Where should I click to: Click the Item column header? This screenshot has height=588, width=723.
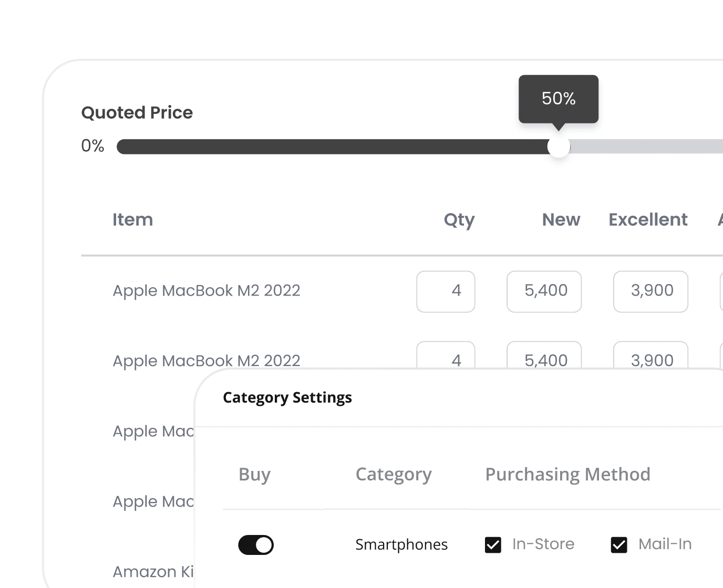(133, 219)
